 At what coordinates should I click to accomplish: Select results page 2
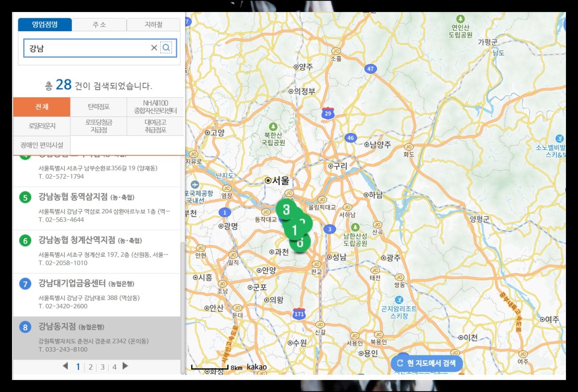click(90, 367)
